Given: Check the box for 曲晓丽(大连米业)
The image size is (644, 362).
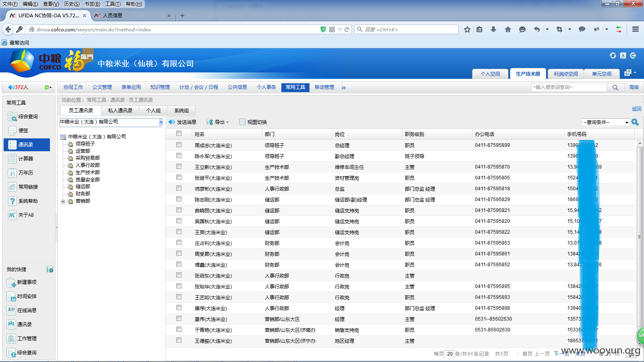Looking at the screenshot, I should click(x=179, y=210).
